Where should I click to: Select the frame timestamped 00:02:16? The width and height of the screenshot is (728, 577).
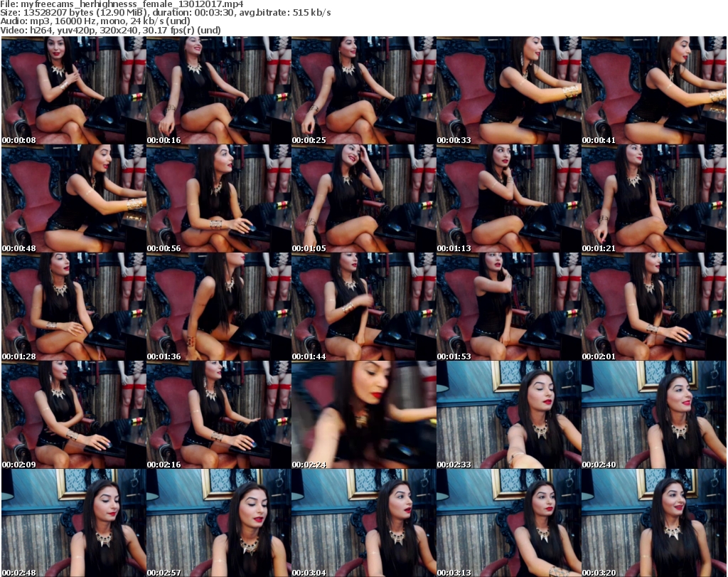point(219,415)
